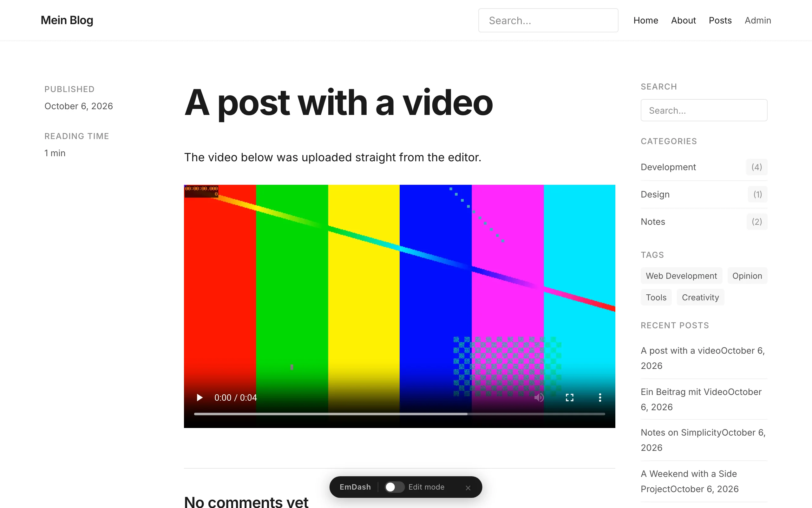Play the embedded video
The height and width of the screenshot is (508, 812).
coord(199,398)
